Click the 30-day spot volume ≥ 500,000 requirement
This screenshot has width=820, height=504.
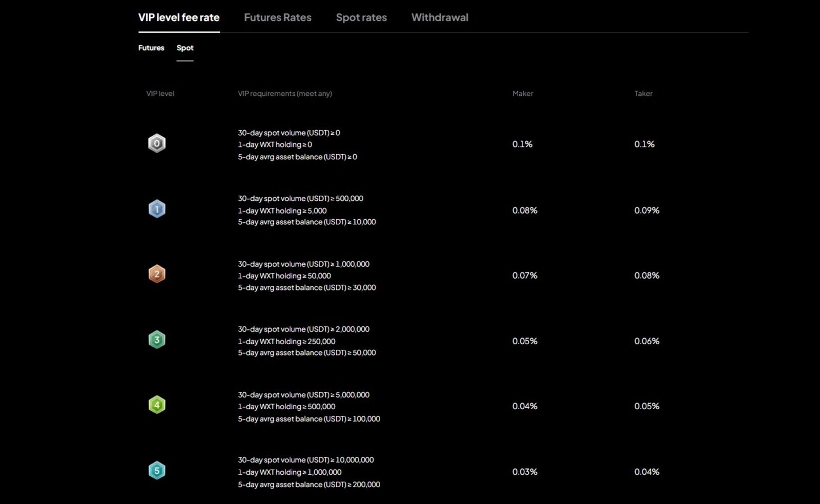click(300, 198)
